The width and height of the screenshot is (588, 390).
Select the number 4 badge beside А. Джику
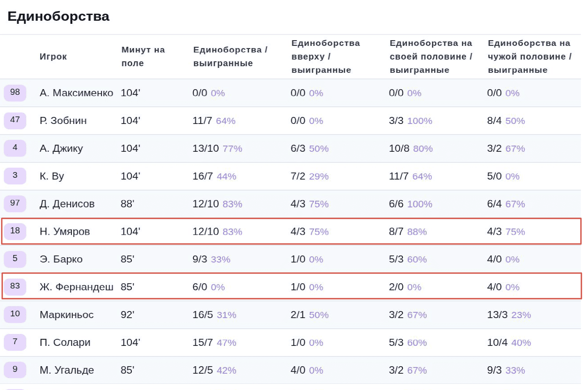pos(15,148)
